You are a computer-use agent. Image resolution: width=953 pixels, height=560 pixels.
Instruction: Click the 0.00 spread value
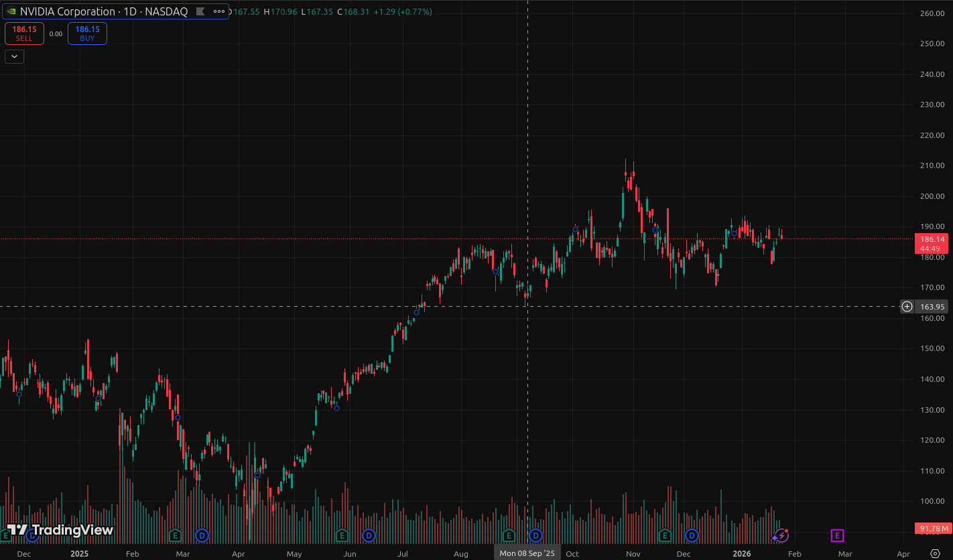tap(56, 34)
